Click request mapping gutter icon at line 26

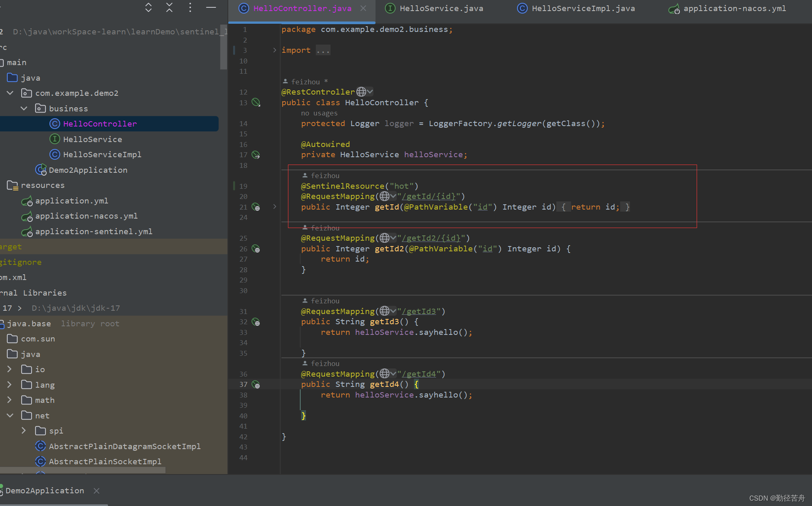[x=256, y=249]
